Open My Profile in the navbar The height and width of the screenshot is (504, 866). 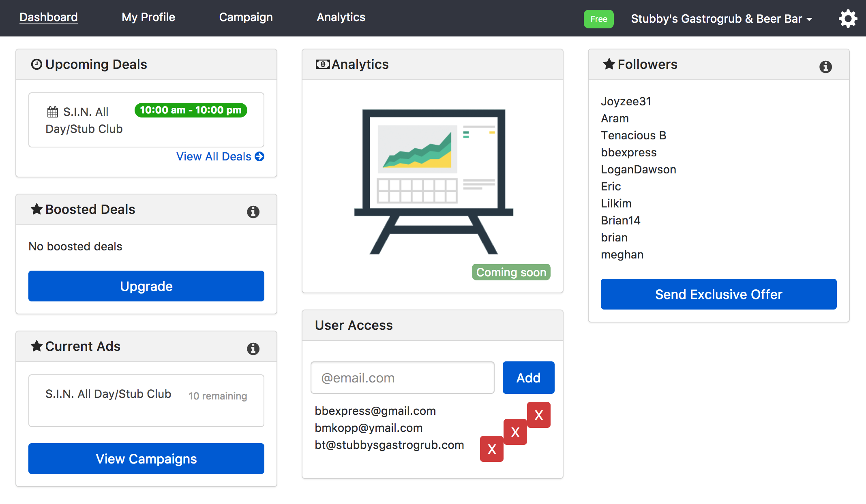(x=148, y=17)
